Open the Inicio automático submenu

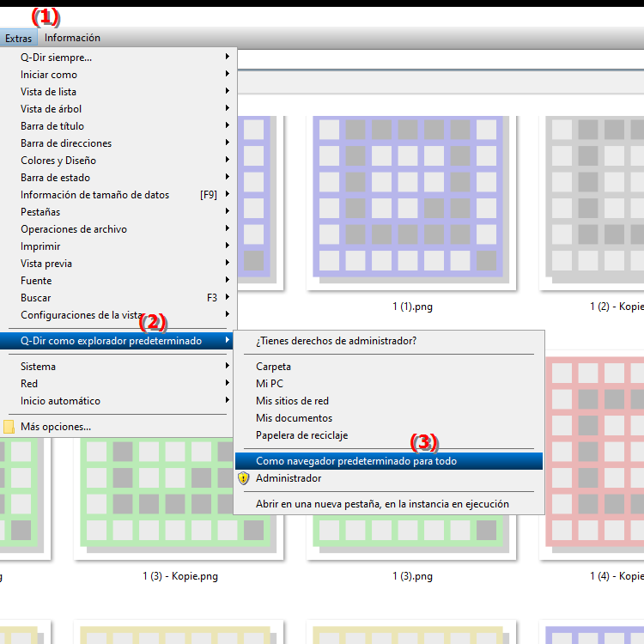[118, 401]
